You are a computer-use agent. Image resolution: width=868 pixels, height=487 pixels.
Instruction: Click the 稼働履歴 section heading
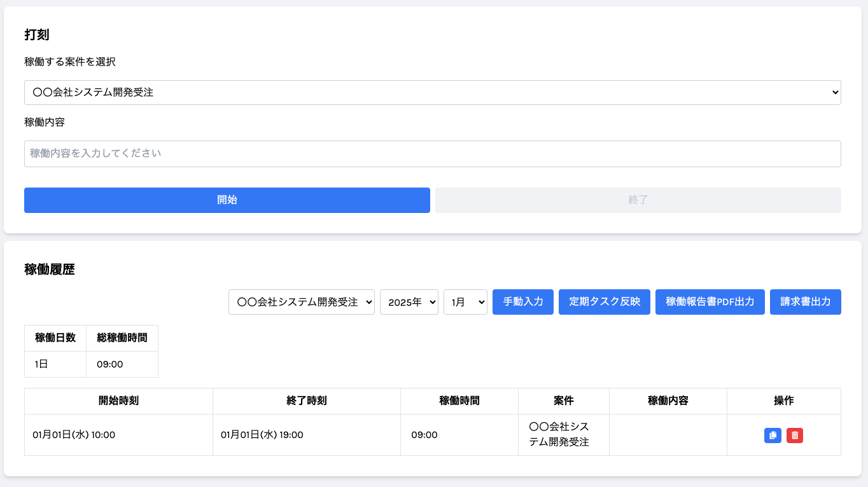[50, 270]
